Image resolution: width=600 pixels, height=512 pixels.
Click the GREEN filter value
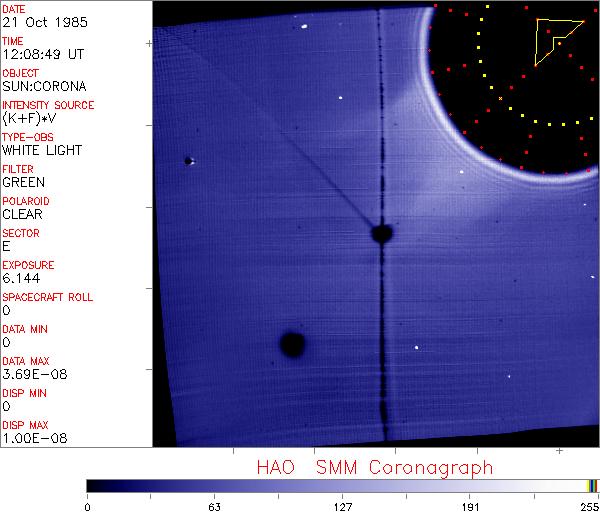click(24, 182)
